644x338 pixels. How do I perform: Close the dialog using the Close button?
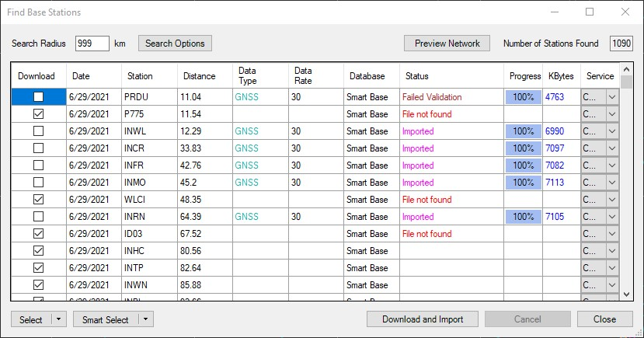604,319
